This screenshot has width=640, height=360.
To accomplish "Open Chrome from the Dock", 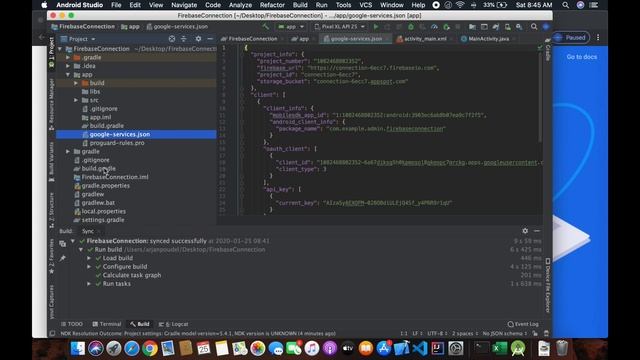I will (x=150, y=348).
